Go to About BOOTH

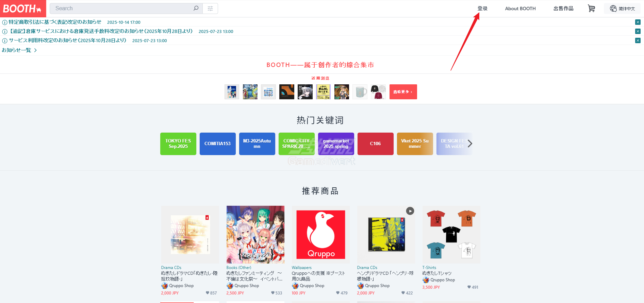[520, 9]
